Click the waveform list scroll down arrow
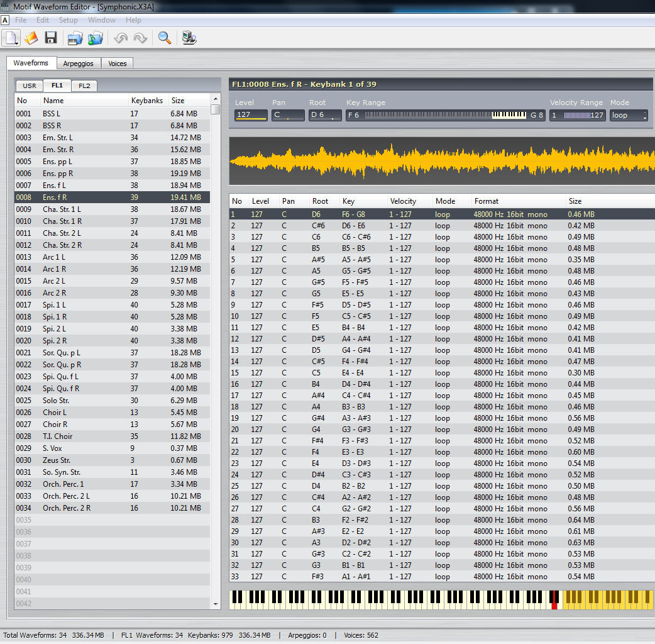The width and height of the screenshot is (655, 644). click(x=216, y=604)
